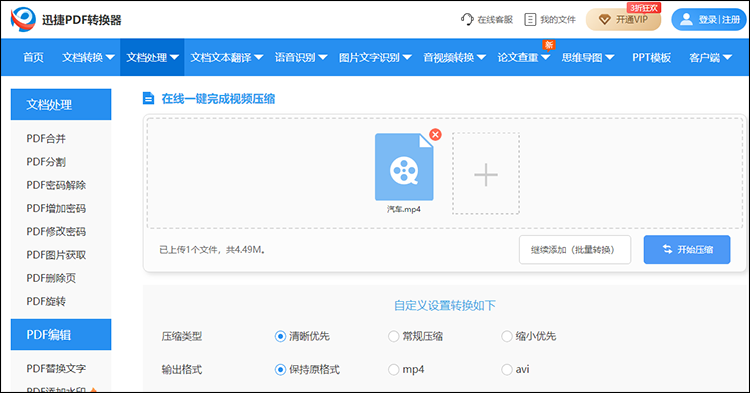Viewport: 750px width, 393px height.
Task: Select 缩小优先 compression type
Action: (x=507, y=337)
